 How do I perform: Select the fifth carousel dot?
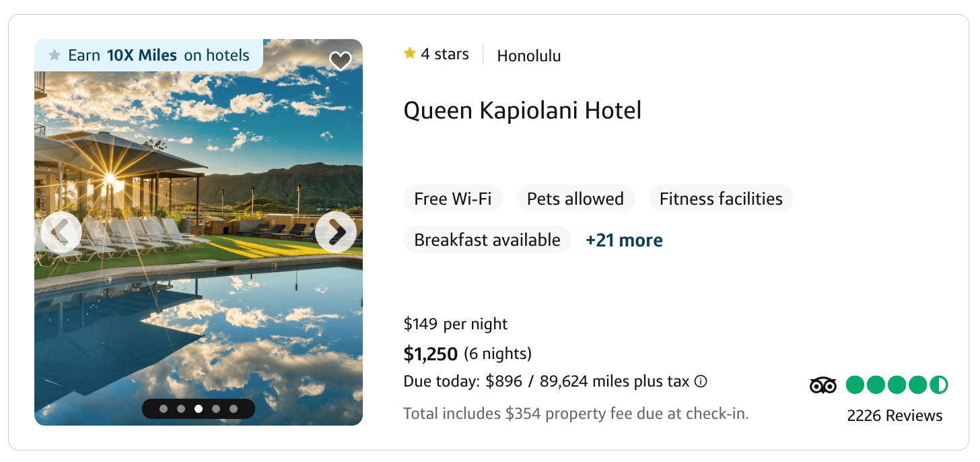234,409
